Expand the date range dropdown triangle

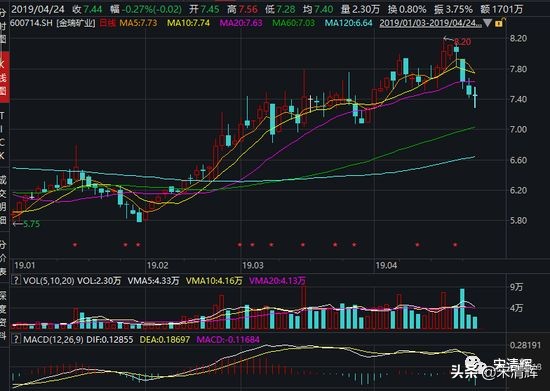[487, 23]
